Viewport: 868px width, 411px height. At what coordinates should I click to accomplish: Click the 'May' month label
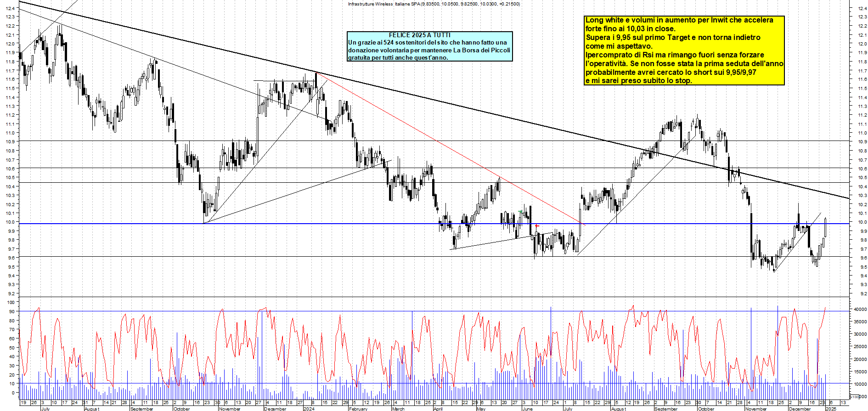point(481,408)
